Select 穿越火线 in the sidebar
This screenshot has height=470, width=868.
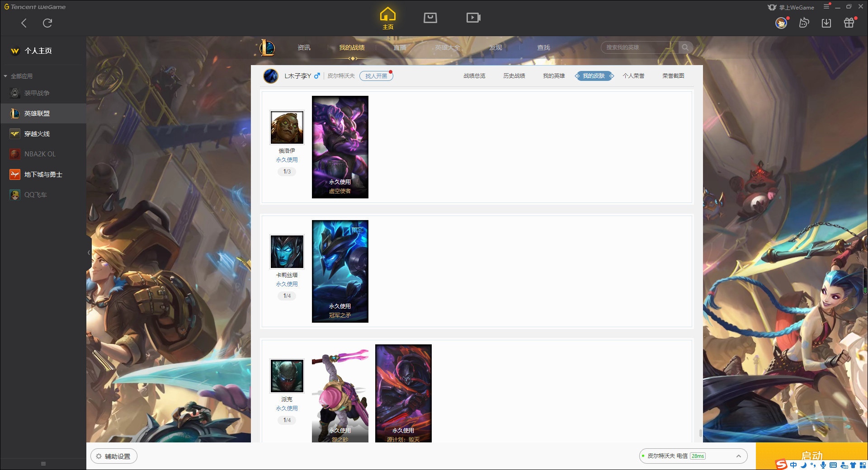[43, 134]
